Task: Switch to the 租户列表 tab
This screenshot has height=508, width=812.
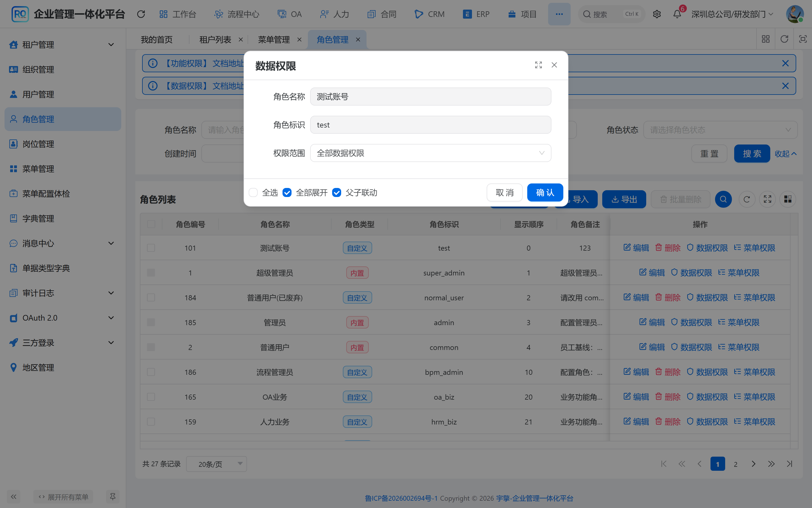Action: pyautogui.click(x=215, y=40)
